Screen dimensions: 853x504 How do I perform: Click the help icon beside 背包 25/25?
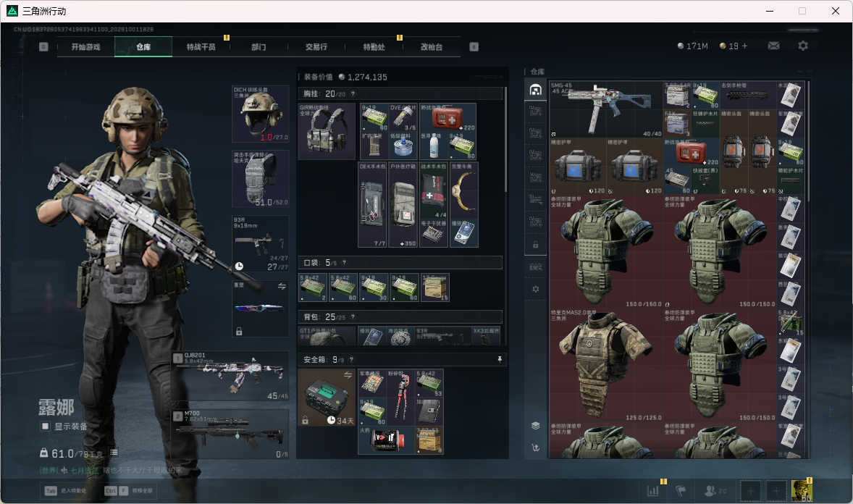[x=353, y=316]
